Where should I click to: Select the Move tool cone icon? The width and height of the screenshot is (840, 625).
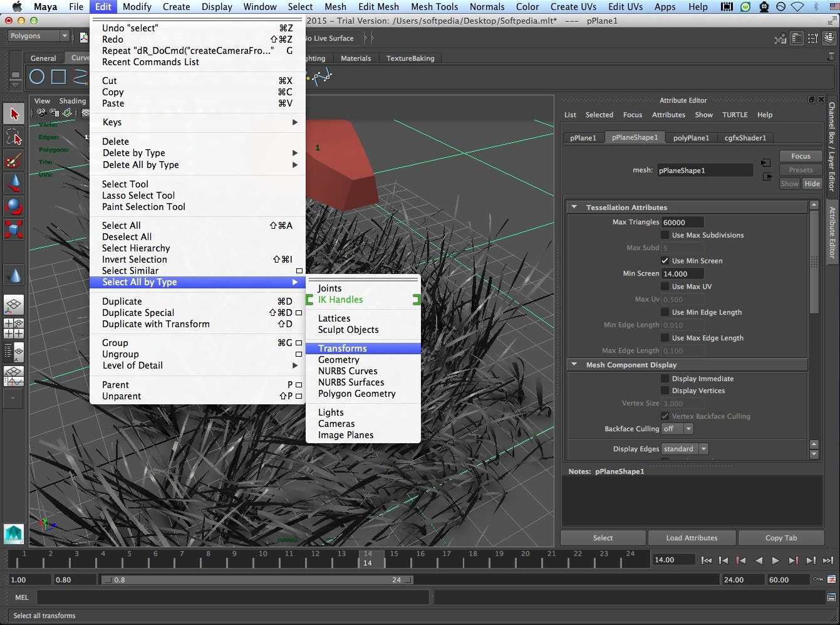[x=14, y=182]
